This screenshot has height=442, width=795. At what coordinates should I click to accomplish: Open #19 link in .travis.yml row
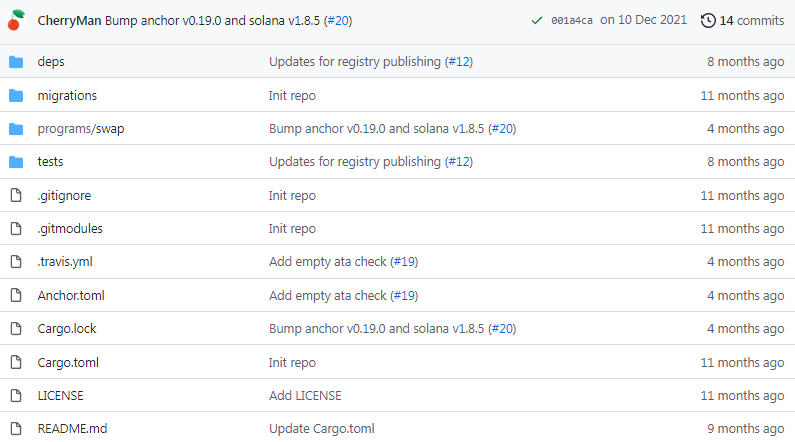pyautogui.click(x=405, y=262)
